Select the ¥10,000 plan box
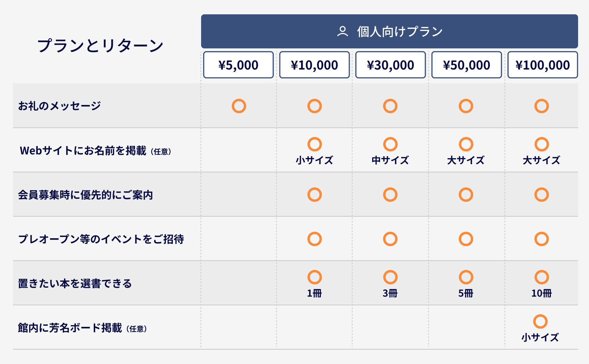 pos(314,65)
